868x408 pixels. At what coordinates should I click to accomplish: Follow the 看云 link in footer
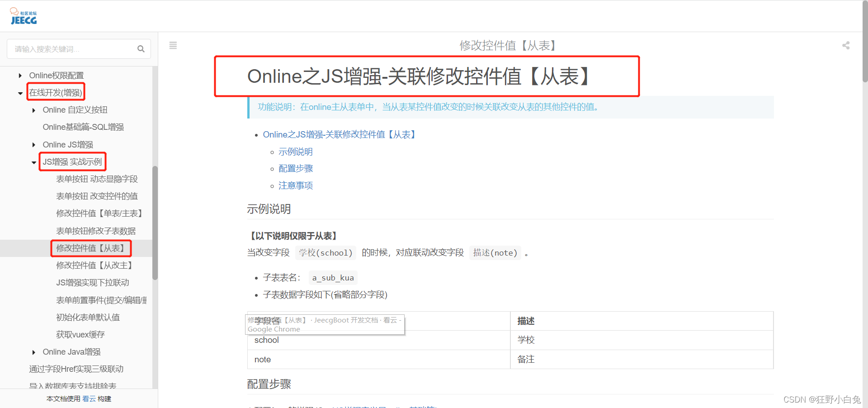coord(89,399)
